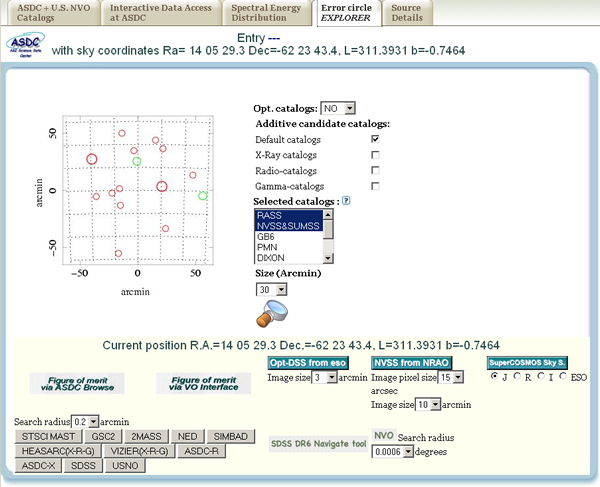Select the J band radio button
Viewport: 600px width, 487px height.
[494, 376]
